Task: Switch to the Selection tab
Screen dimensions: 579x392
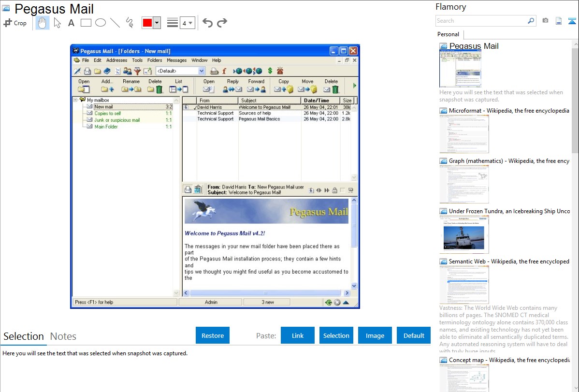Action: (x=24, y=336)
